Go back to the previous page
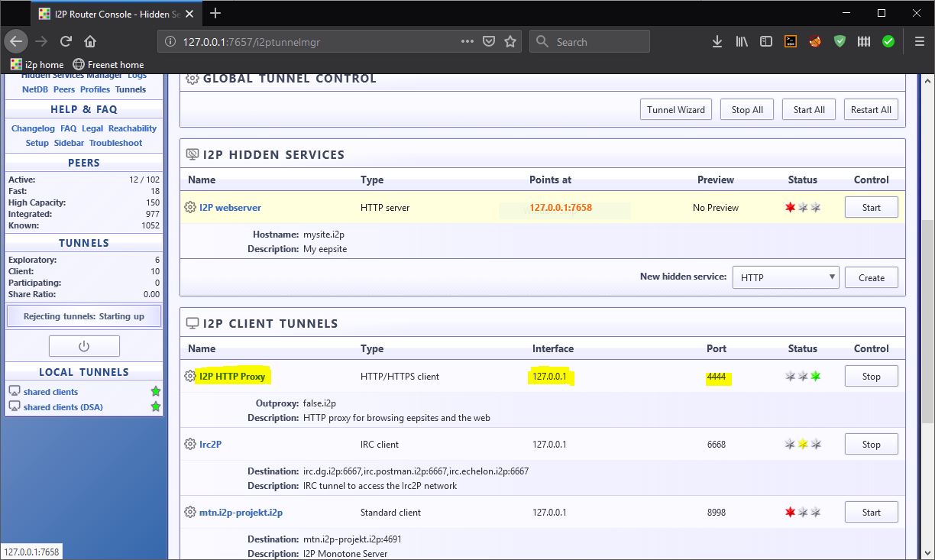 tap(17, 41)
